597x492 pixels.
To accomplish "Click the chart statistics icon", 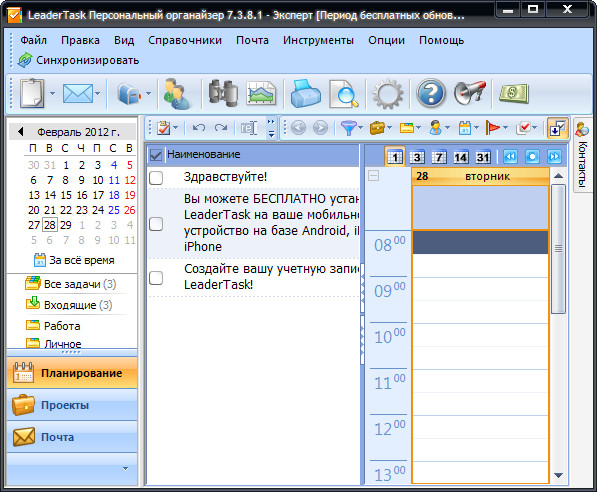I will tap(261, 93).
